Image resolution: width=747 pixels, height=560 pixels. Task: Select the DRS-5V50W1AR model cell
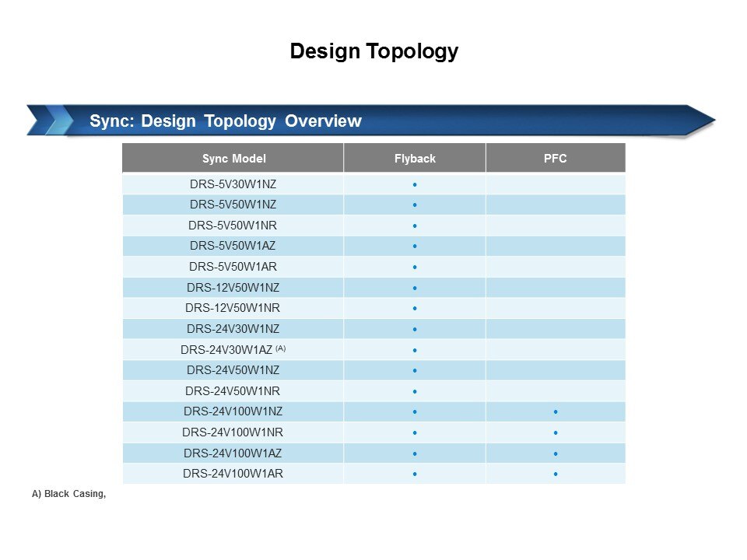tap(233, 267)
